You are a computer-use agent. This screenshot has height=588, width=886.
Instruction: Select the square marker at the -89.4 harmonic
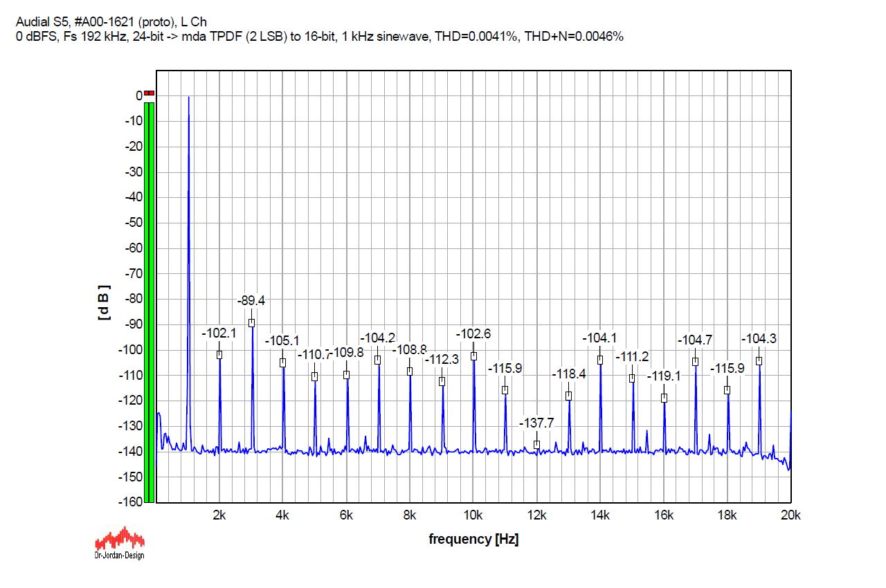[252, 323]
